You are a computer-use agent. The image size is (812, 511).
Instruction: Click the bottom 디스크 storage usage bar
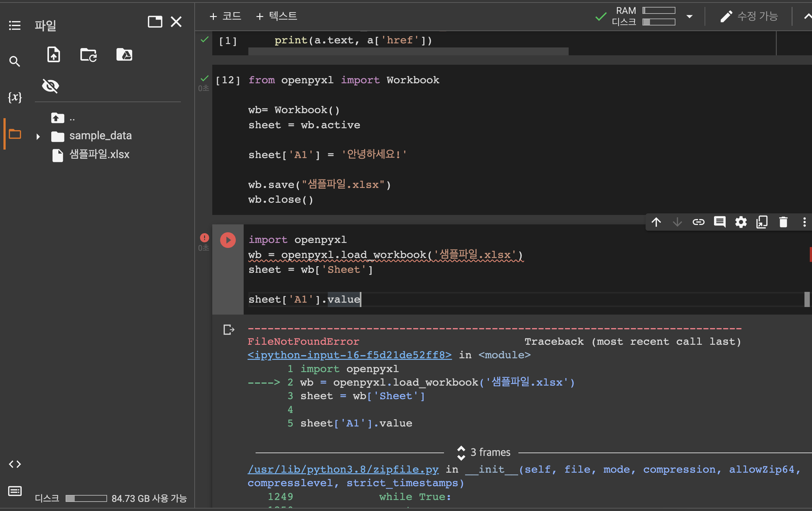point(86,498)
